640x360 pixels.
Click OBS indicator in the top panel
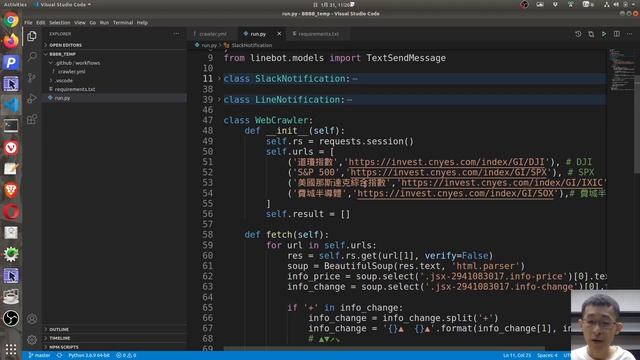coord(524,4)
